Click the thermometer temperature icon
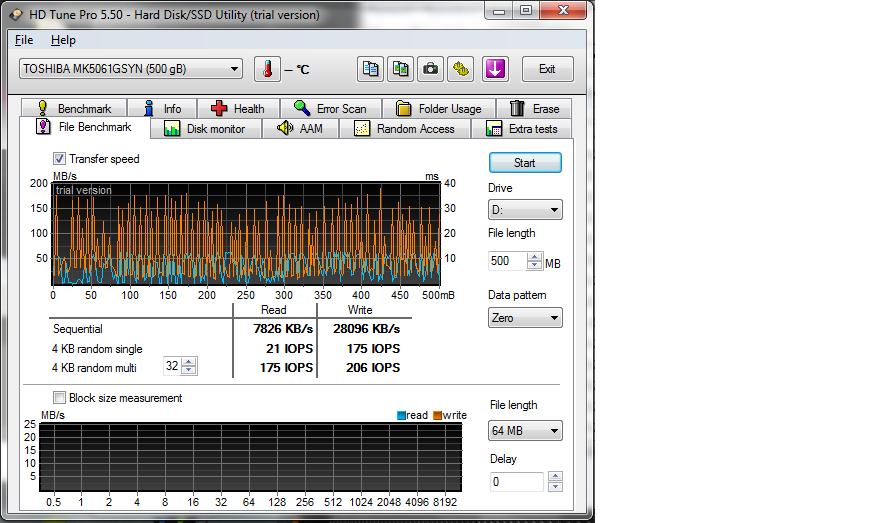873x523 pixels. pyautogui.click(x=267, y=69)
